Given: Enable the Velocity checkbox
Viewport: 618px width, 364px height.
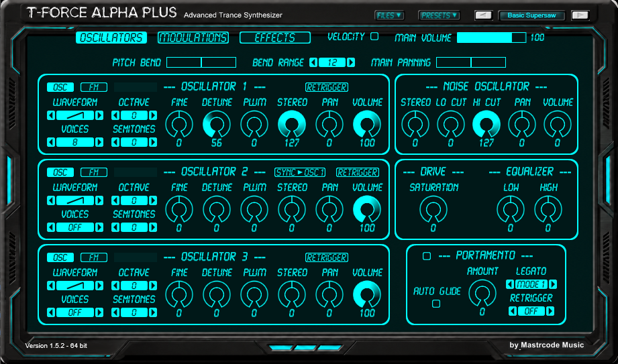Looking at the screenshot, I should (x=374, y=36).
